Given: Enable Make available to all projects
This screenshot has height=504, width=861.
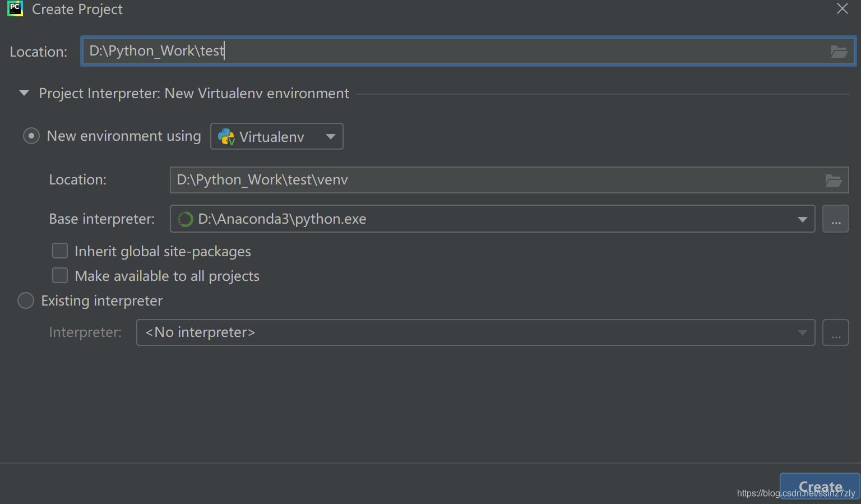Looking at the screenshot, I should click(60, 275).
